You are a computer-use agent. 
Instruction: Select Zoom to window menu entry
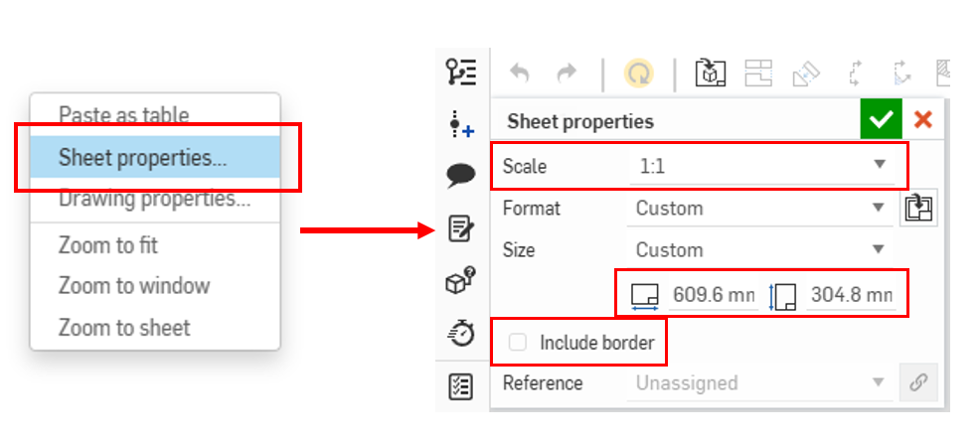[x=134, y=286]
